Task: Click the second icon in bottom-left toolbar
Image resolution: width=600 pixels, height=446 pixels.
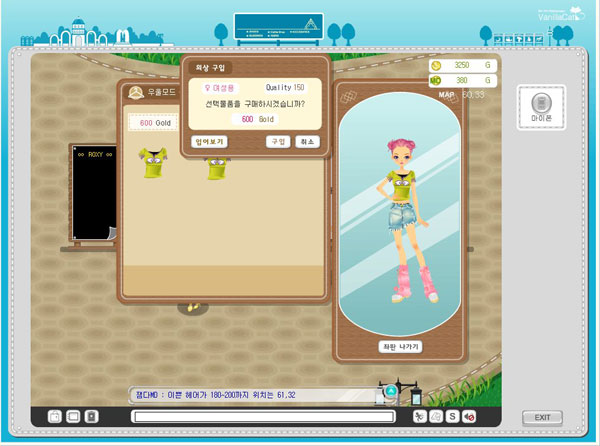Action: [73, 416]
